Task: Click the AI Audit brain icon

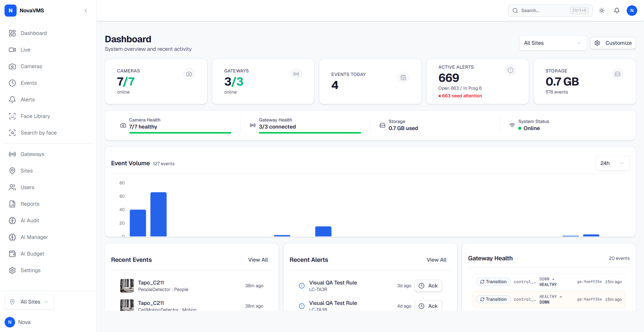Action: (12, 221)
